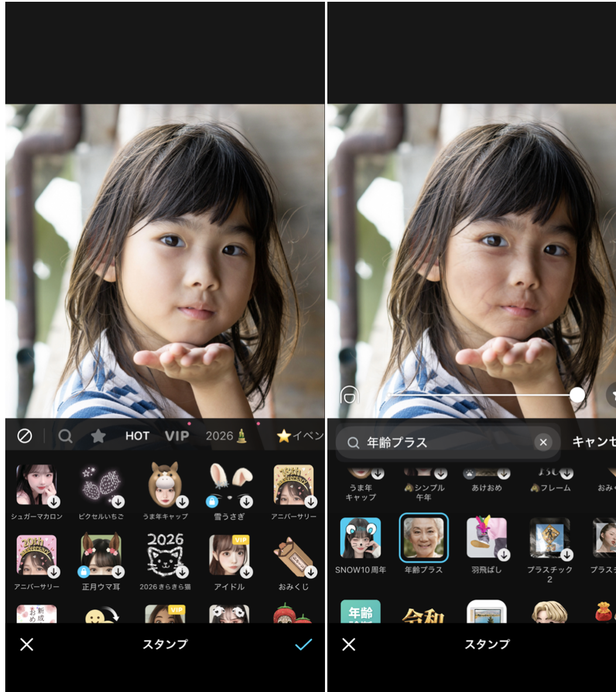Pick the SNOW10周年 stamp
The height and width of the screenshot is (692, 616).
pos(360,538)
